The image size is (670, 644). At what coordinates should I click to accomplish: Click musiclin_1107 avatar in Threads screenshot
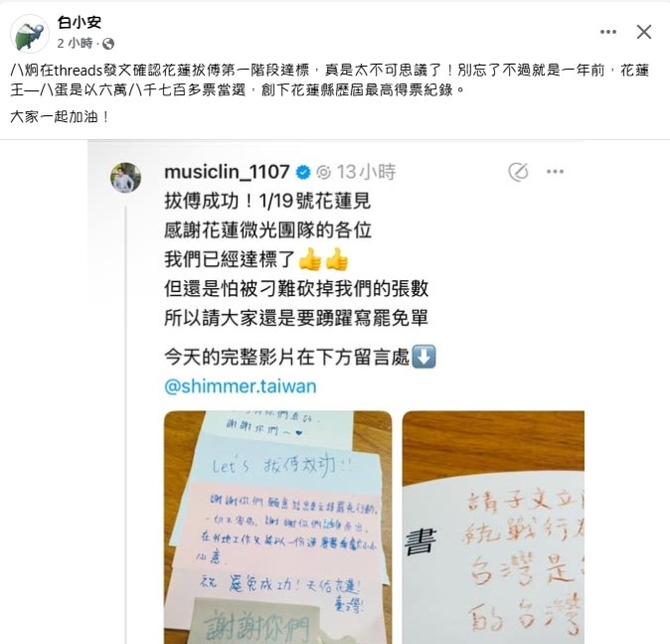point(125,177)
